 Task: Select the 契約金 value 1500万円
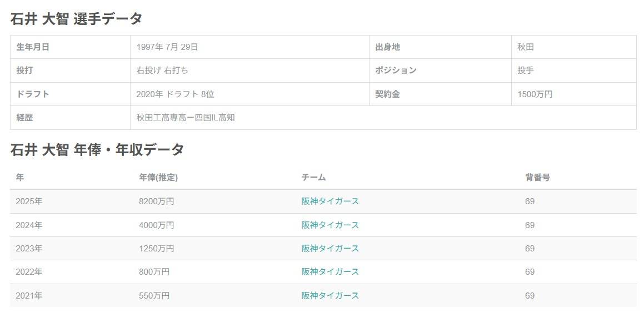(535, 94)
